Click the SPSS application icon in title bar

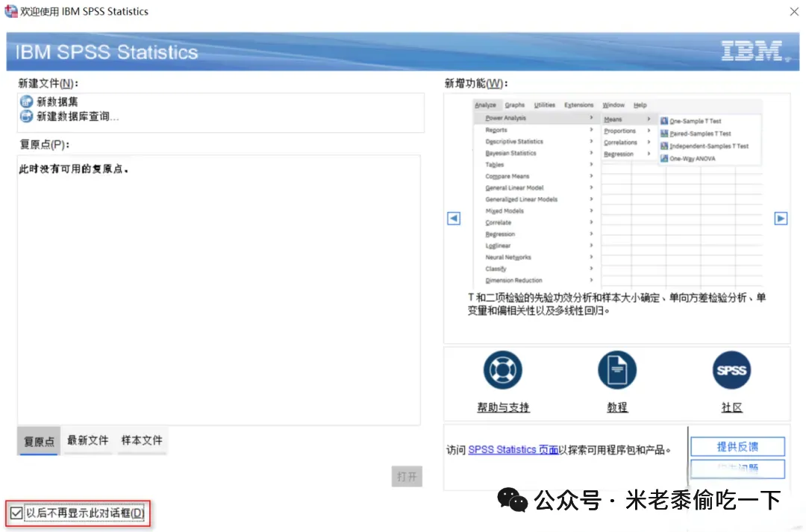click(x=10, y=11)
